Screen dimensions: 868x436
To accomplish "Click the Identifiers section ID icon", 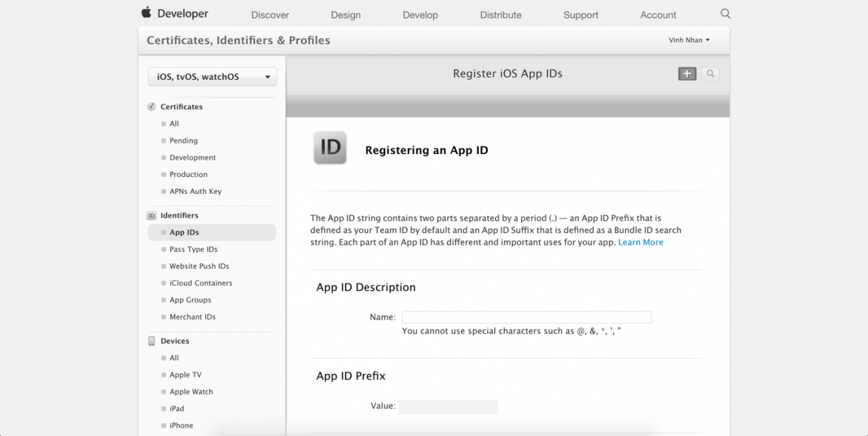I will 151,215.
